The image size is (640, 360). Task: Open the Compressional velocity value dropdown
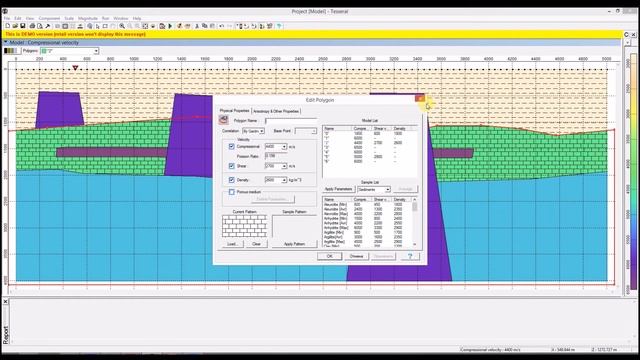pyautogui.click(x=284, y=147)
